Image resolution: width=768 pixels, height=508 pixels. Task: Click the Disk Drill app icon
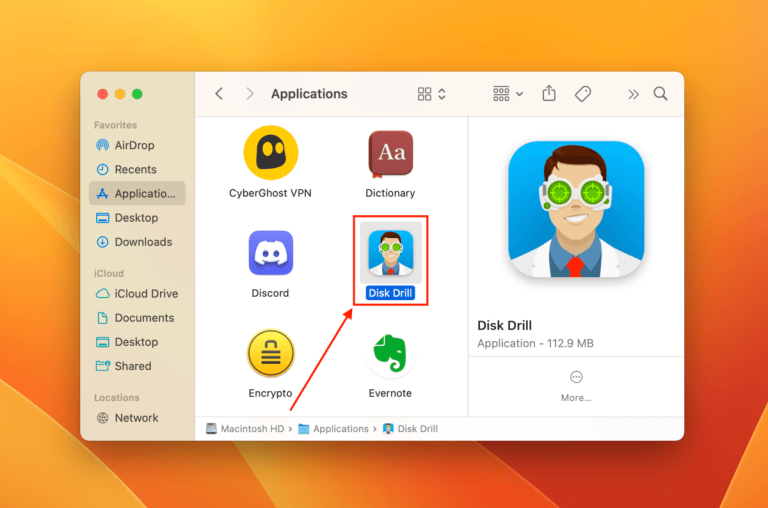pos(390,252)
